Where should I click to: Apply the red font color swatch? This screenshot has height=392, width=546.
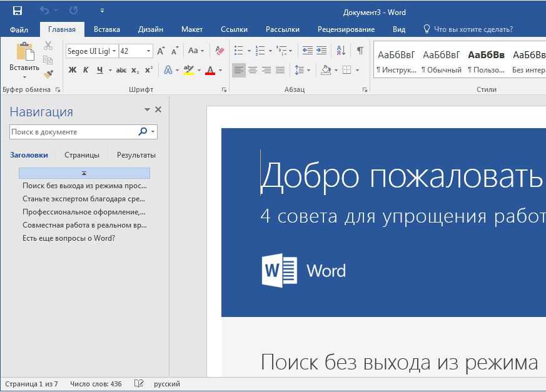[210, 70]
